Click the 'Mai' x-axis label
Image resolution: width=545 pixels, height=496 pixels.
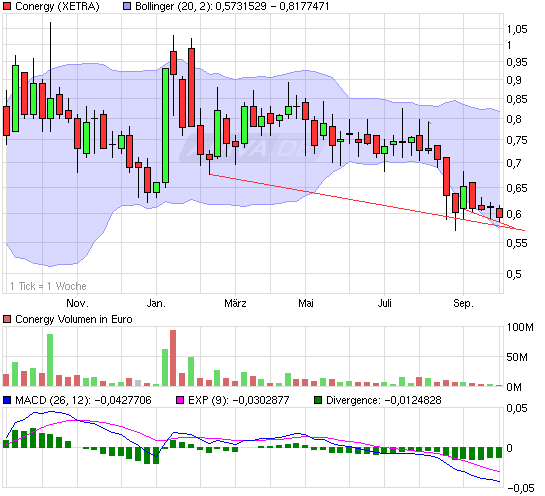tap(306, 303)
